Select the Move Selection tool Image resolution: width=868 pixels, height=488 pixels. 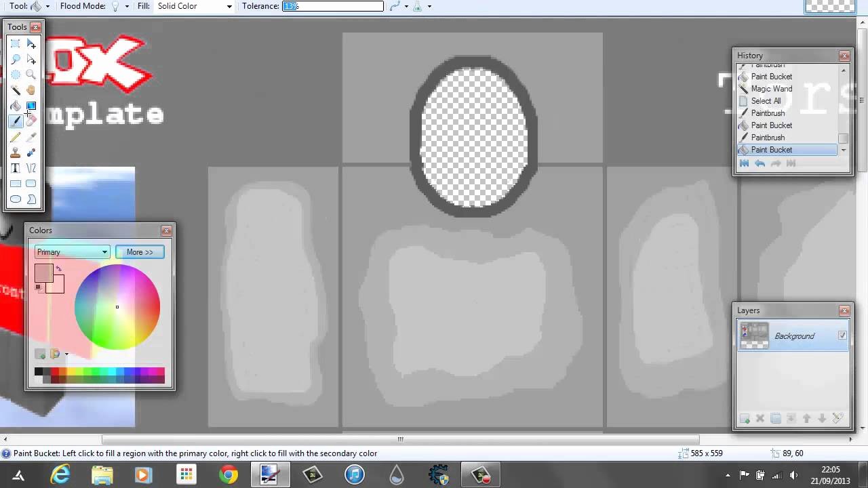click(31, 59)
